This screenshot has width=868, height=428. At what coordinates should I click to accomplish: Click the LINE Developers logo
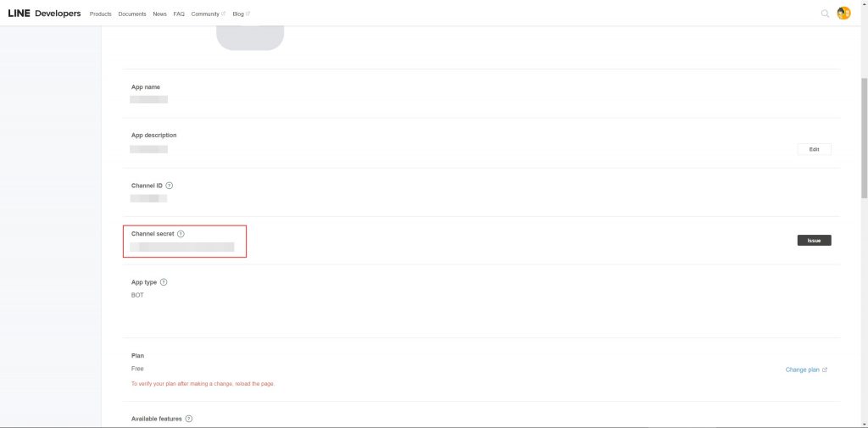(x=44, y=14)
